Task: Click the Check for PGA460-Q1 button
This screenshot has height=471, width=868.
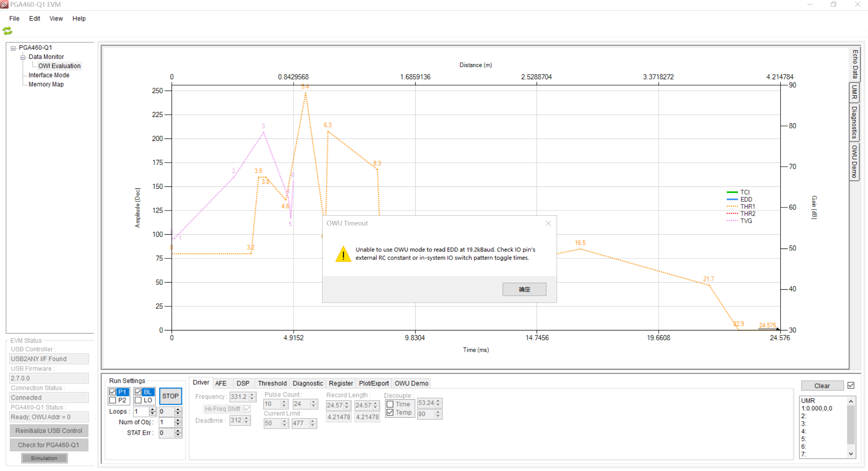Action: point(49,445)
